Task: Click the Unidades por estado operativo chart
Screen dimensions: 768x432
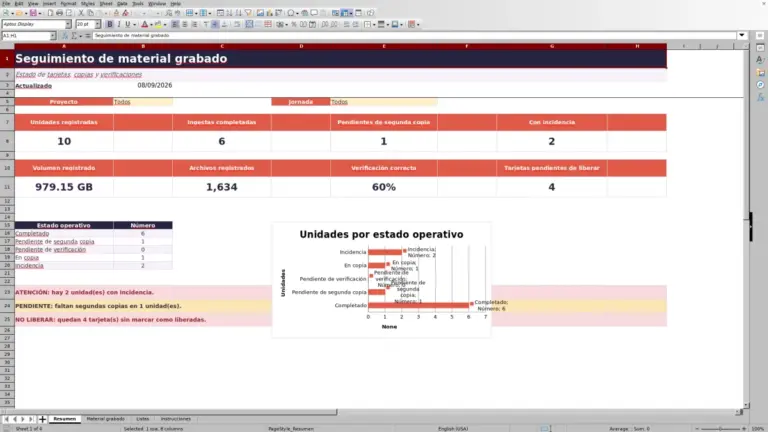Action: 382,280
